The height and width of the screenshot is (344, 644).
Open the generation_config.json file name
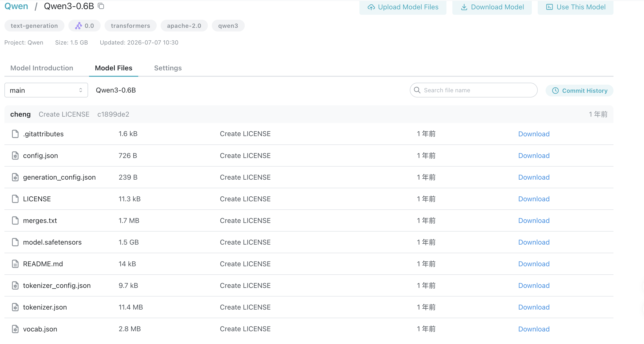pos(59,177)
